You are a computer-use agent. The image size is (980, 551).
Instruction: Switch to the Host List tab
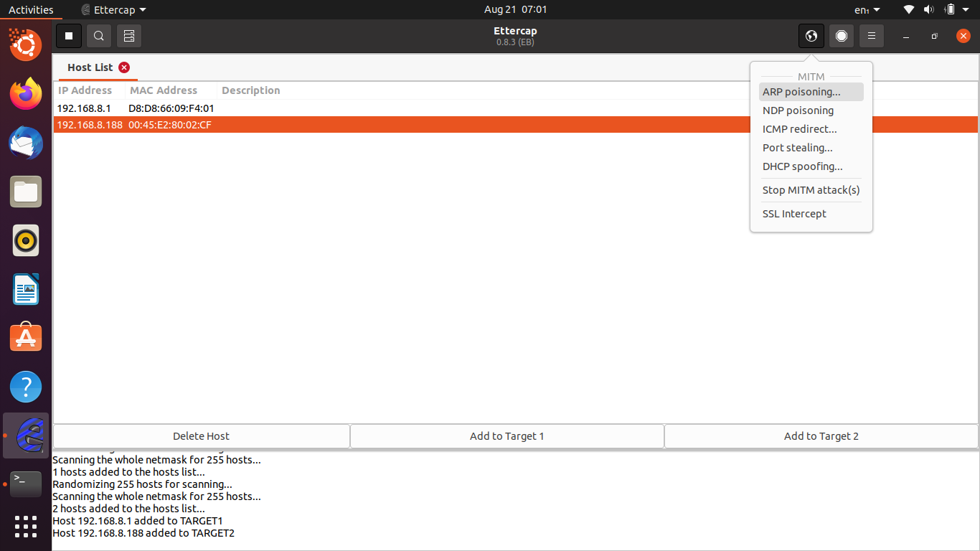90,67
